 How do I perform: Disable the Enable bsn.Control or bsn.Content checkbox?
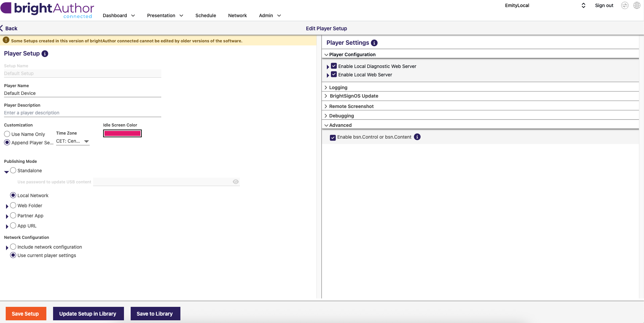click(333, 137)
